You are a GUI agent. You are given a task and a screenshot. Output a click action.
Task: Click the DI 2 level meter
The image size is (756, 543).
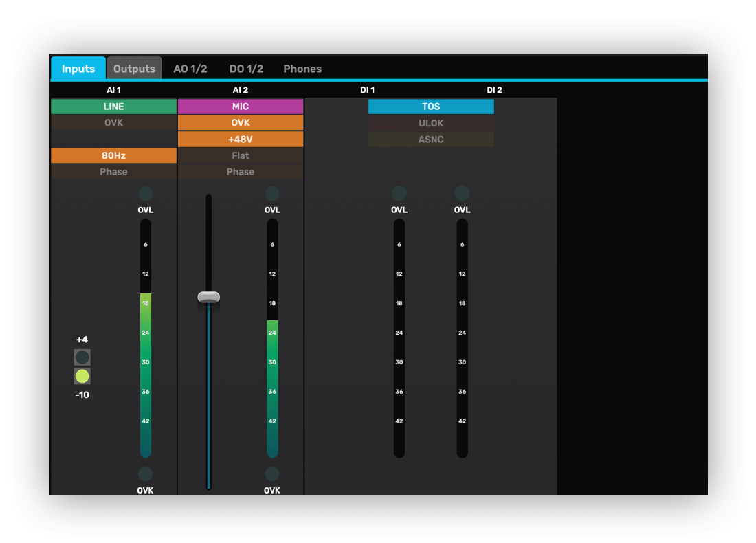coord(463,339)
